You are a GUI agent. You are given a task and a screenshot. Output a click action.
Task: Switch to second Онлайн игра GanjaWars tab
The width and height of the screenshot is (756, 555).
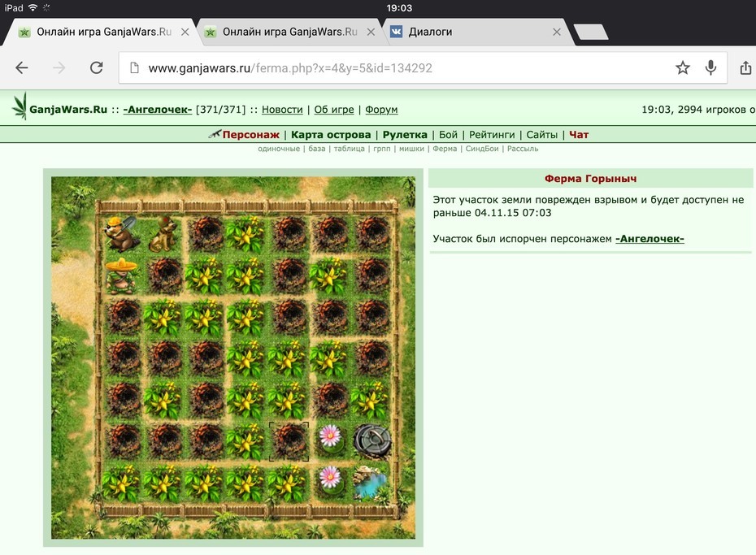[x=289, y=32]
